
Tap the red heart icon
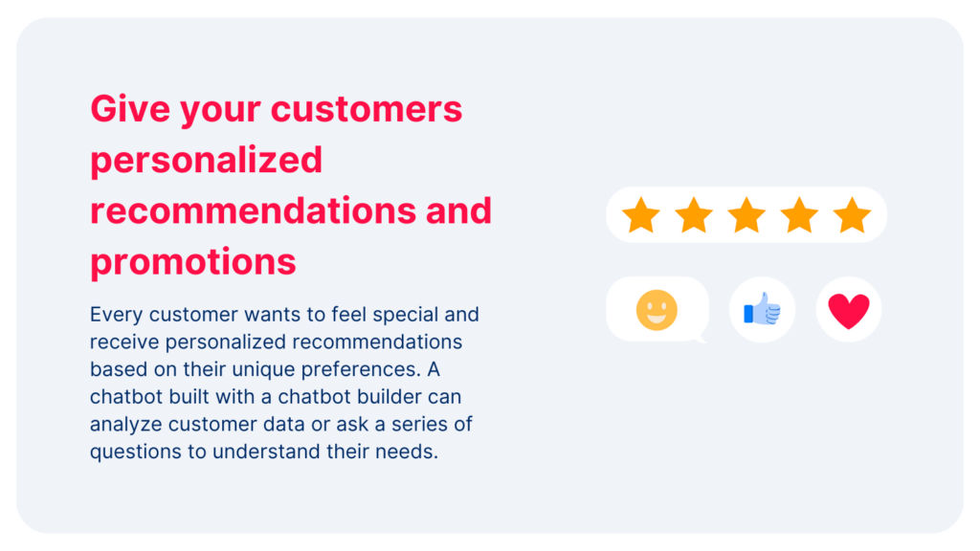point(848,311)
